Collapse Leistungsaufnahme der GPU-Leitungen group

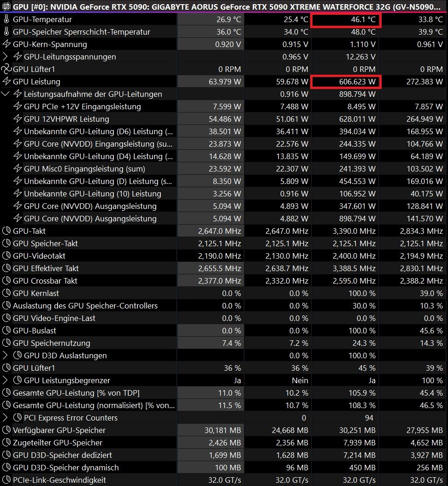5,94
